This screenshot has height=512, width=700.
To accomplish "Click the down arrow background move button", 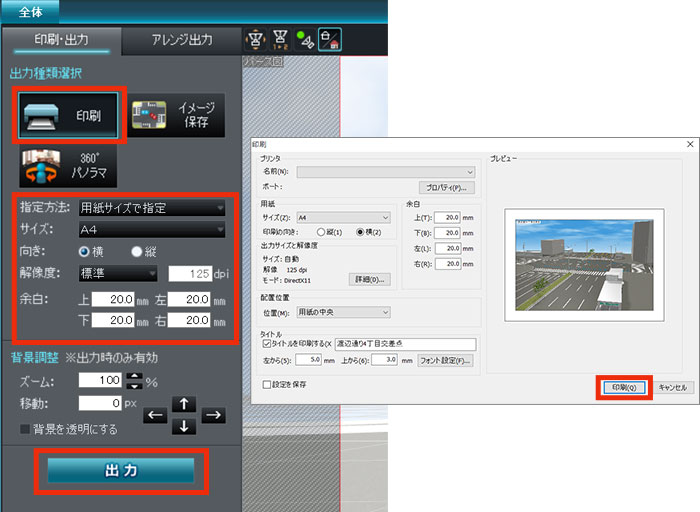I will [183, 426].
